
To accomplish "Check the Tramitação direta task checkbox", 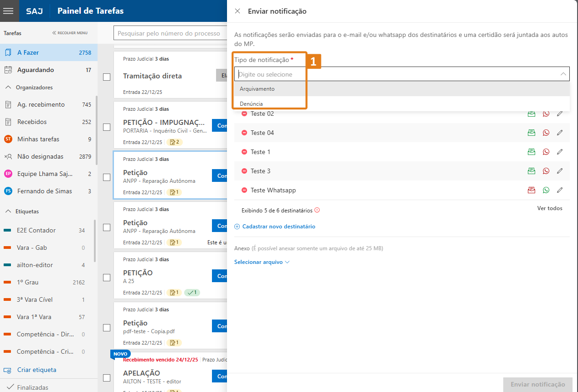I will pos(107,77).
